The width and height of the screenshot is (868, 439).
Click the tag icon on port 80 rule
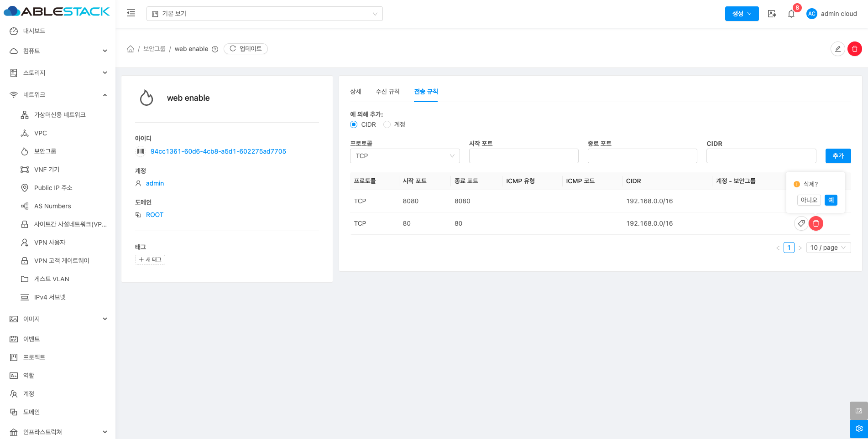801,223
